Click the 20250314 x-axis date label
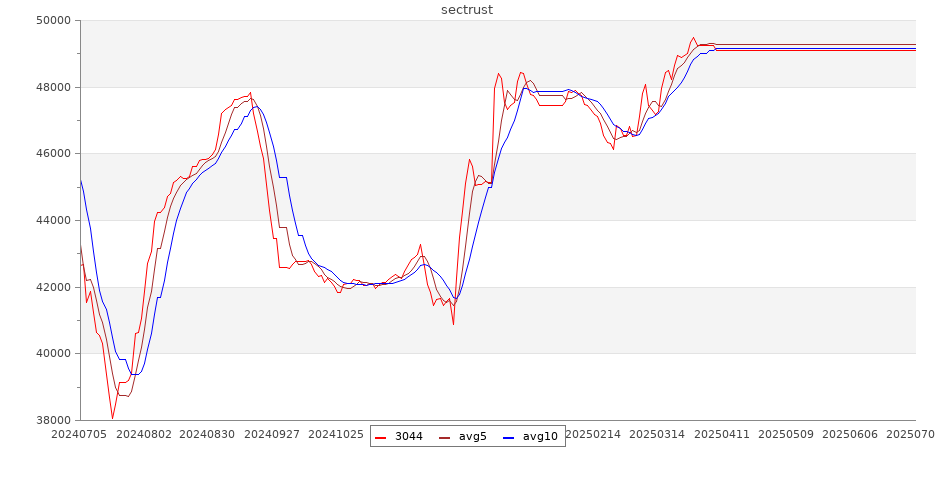 point(658,435)
